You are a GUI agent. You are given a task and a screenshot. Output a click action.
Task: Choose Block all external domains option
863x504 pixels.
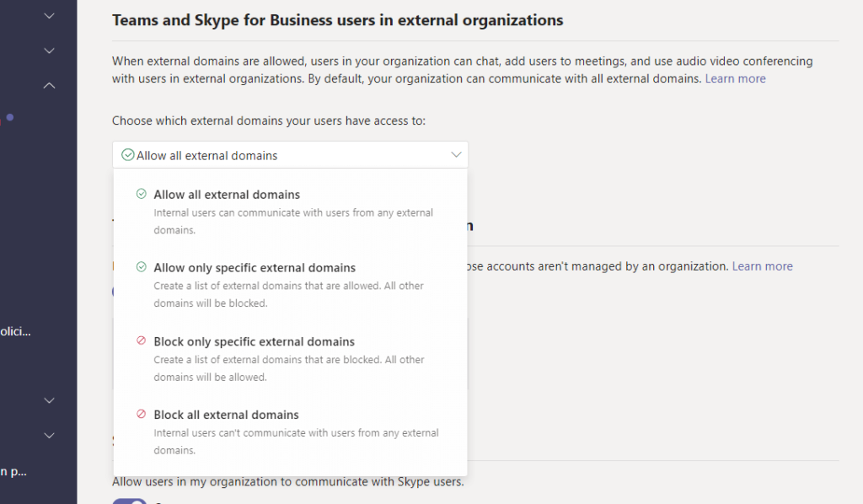tap(290, 432)
